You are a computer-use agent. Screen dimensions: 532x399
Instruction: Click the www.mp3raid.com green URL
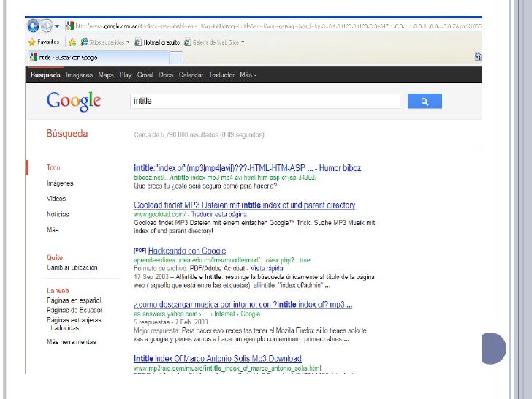click(x=227, y=368)
